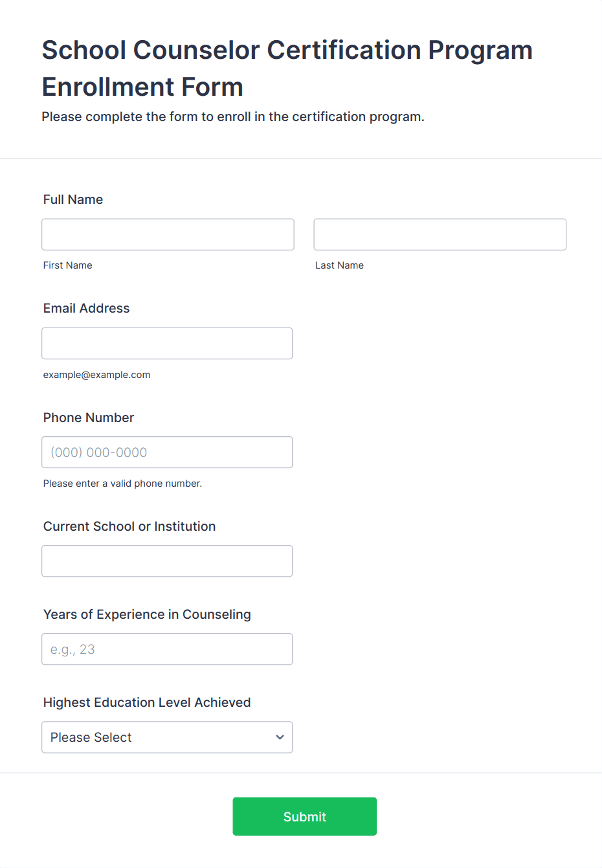Click the First Name input field

[168, 234]
